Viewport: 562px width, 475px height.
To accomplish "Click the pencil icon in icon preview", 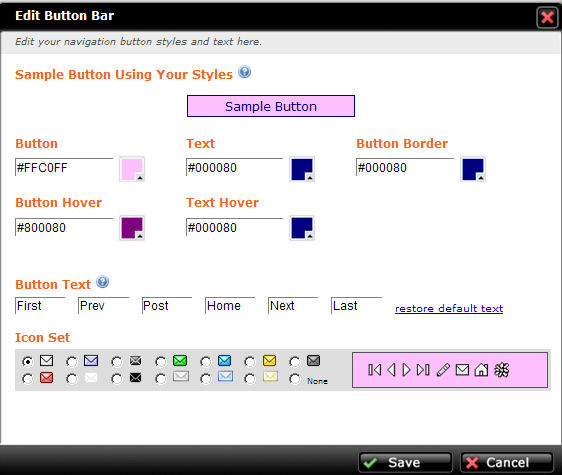I will coord(443,370).
